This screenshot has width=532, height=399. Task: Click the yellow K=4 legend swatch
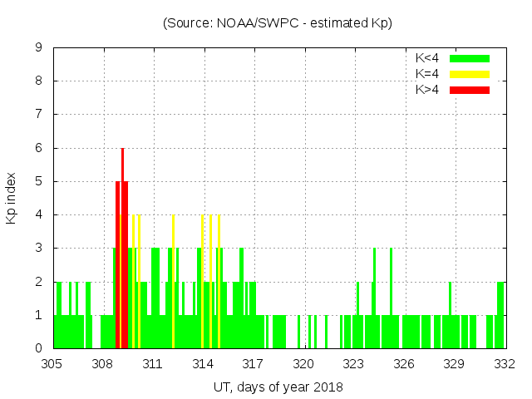[x=470, y=74]
